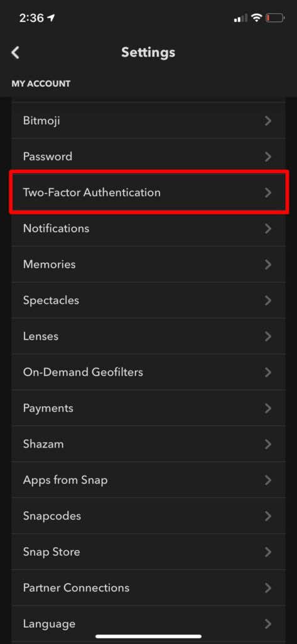Tap the cellular signal bars icon

(x=240, y=18)
